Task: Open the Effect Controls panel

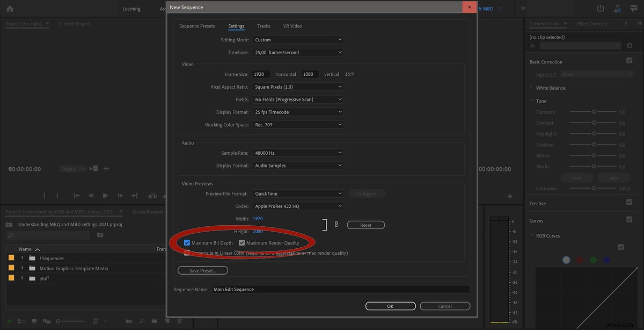Action: [x=592, y=23]
